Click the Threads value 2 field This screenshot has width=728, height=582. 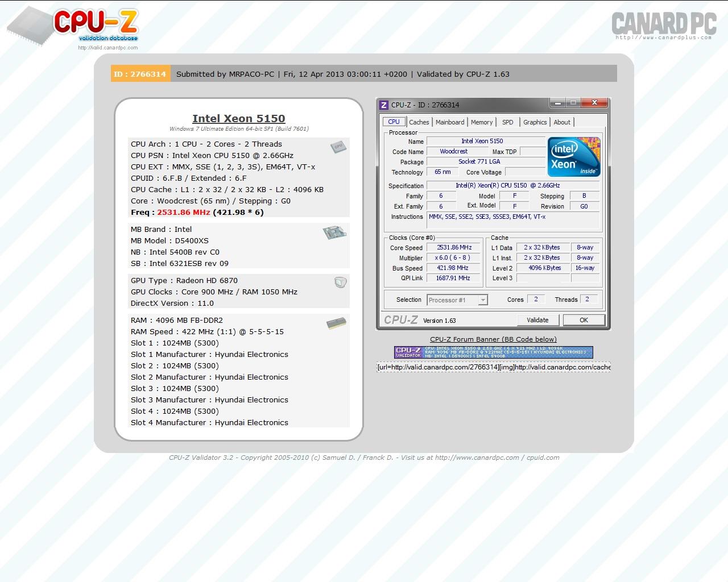coord(588,300)
